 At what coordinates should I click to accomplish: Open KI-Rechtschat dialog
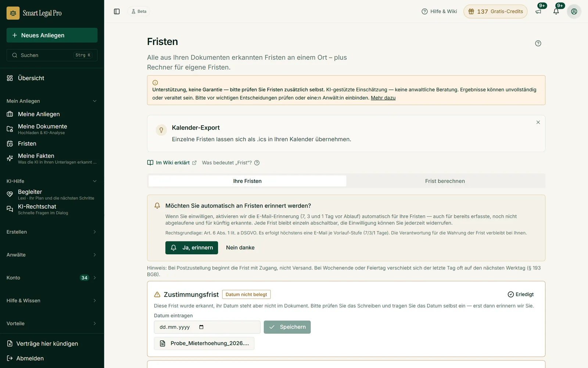[52, 209]
